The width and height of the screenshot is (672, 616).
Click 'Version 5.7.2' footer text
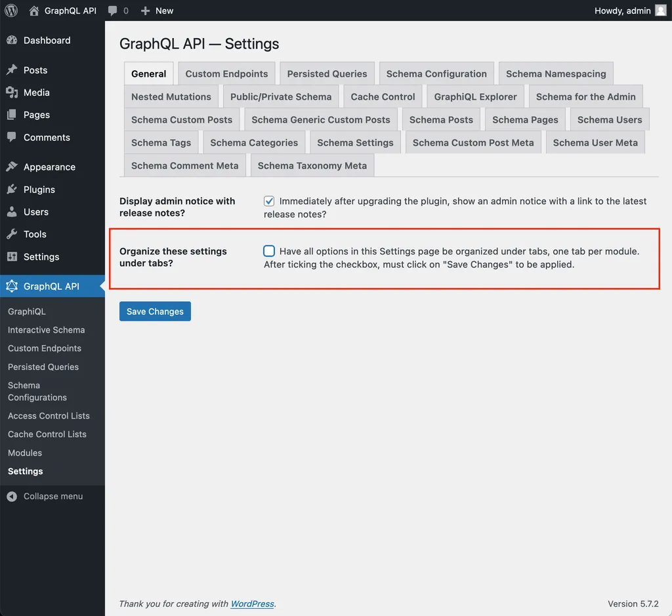(633, 604)
